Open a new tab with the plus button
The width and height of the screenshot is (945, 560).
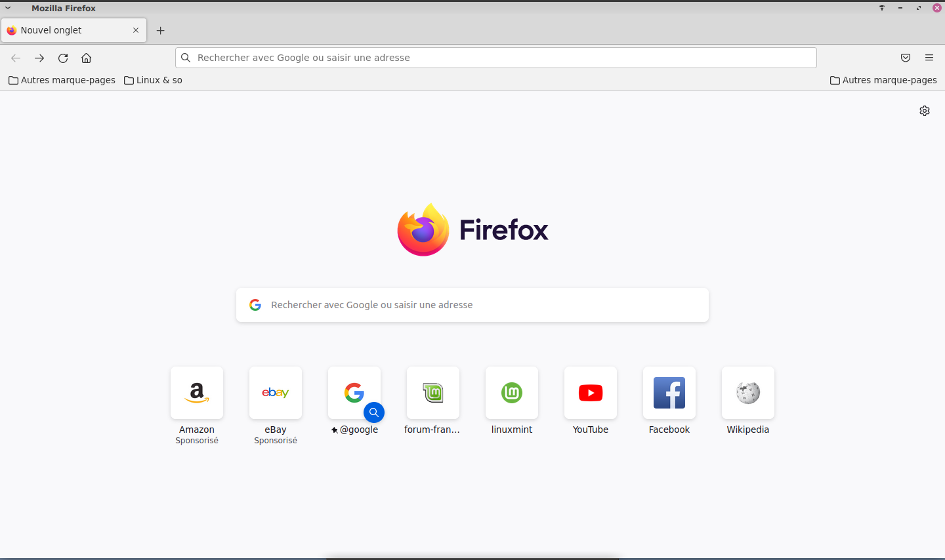click(161, 30)
